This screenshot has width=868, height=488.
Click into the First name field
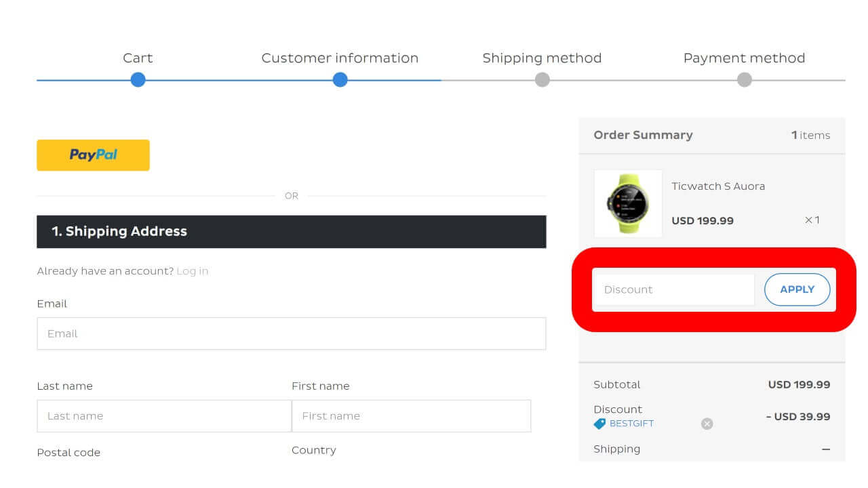point(411,416)
